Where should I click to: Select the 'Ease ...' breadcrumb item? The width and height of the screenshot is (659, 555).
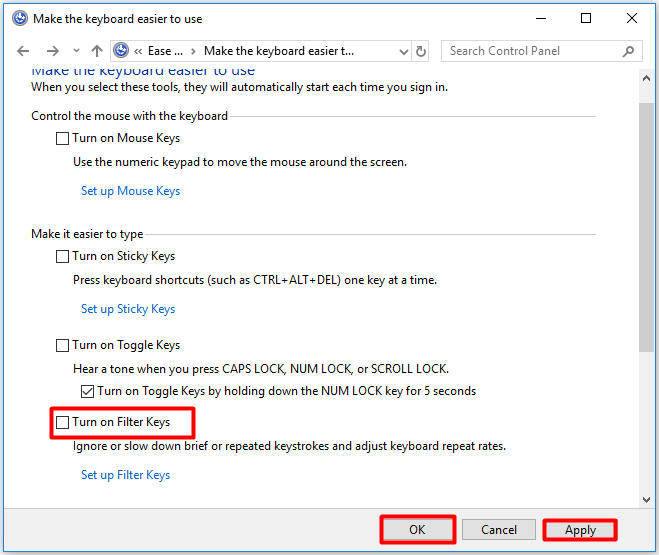pos(165,51)
